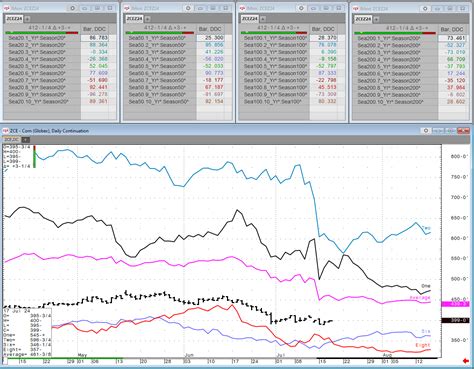Add new tab in Season100 monitor window

click(x=263, y=19)
